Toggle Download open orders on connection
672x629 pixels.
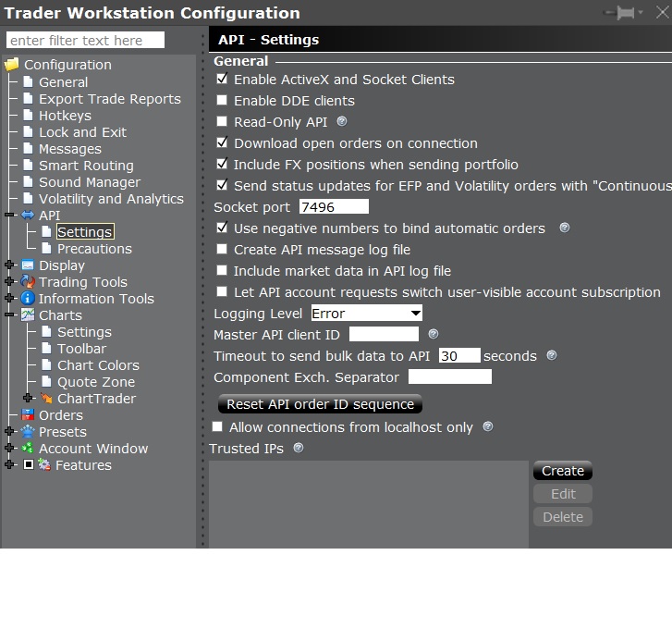[222, 142]
